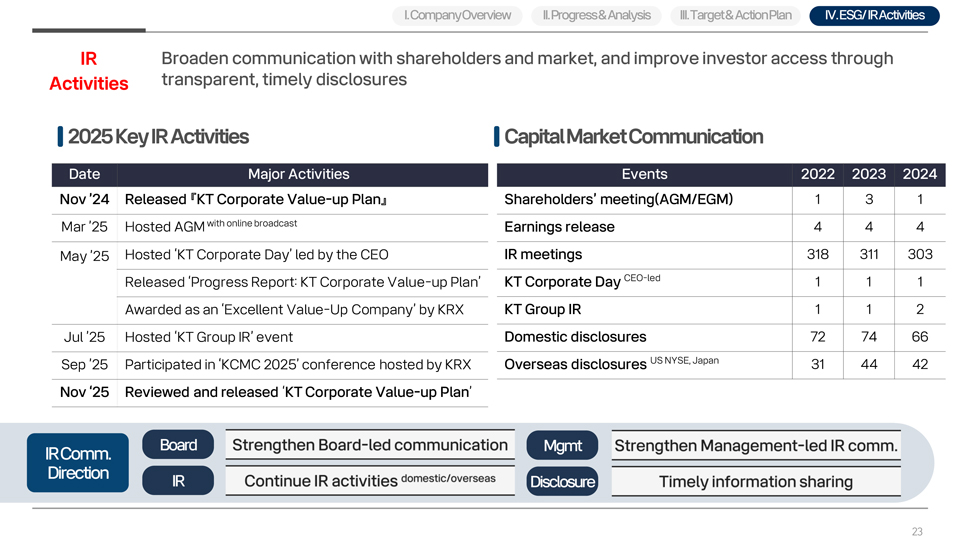Click page number 23

click(917, 532)
